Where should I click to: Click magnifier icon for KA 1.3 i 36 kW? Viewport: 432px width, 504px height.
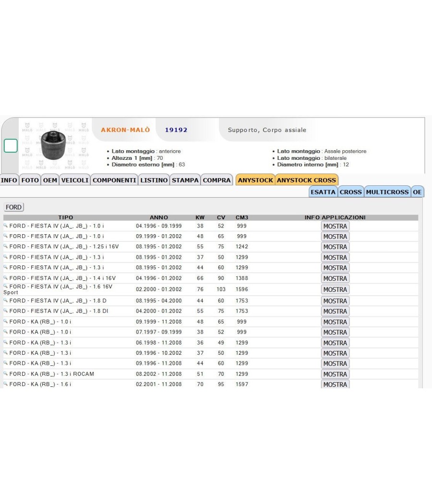(x=5, y=342)
